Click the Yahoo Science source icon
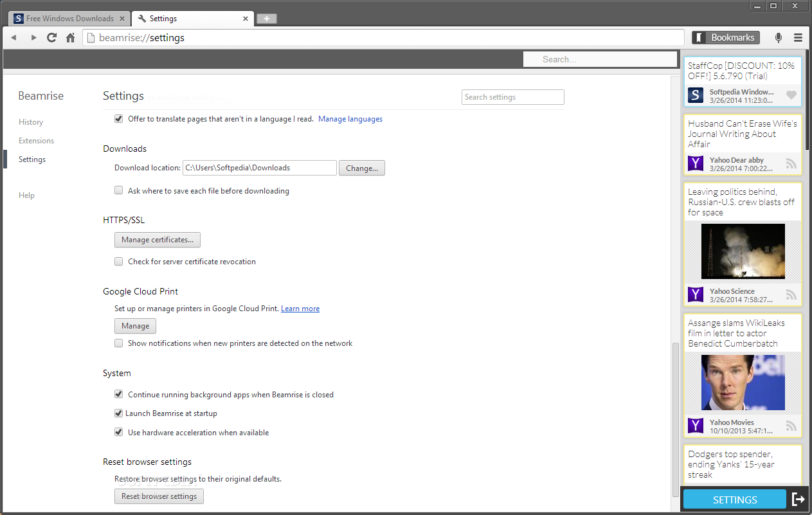 pyautogui.click(x=696, y=294)
